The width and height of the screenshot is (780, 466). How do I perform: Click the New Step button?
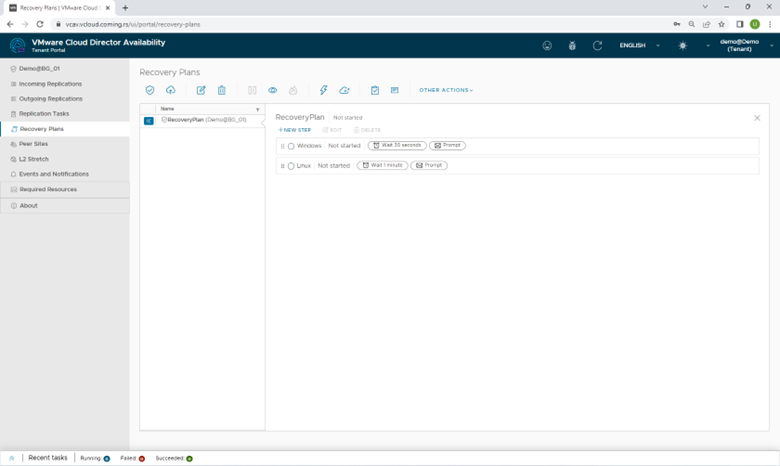[295, 130]
